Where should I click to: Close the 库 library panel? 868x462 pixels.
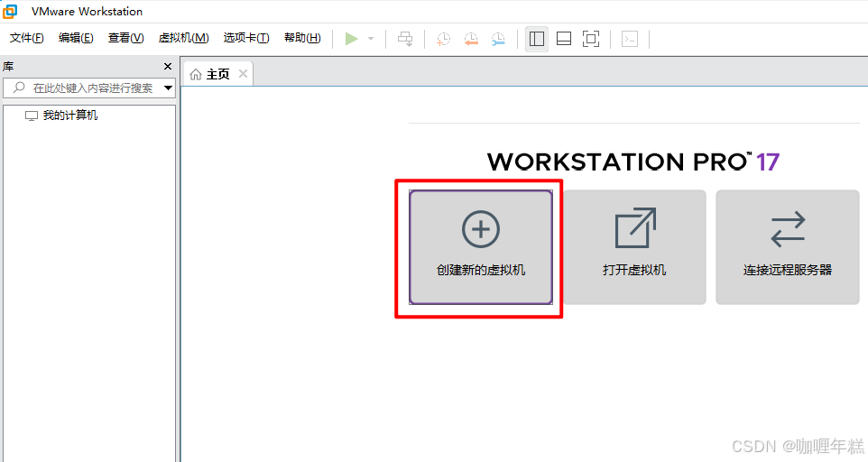tap(168, 67)
